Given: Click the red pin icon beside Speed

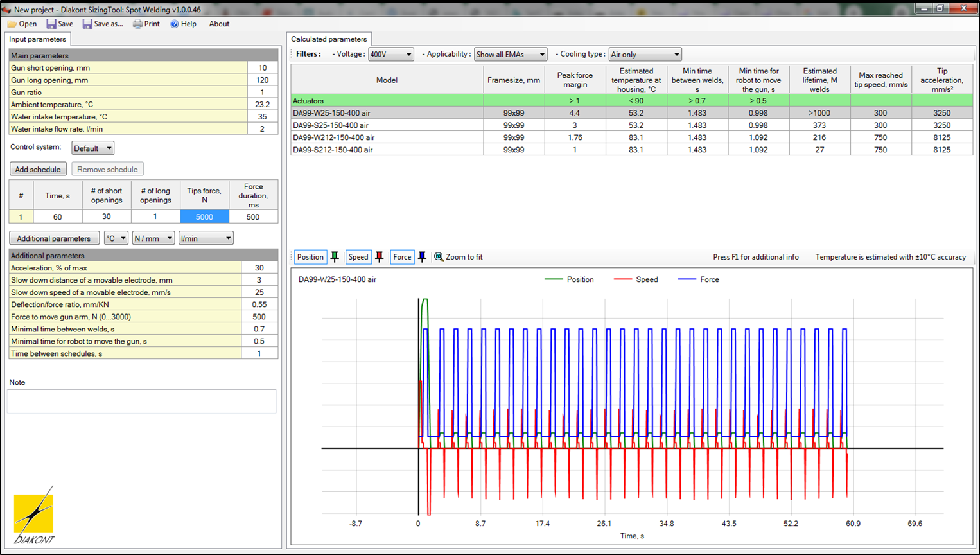Looking at the screenshot, I should click(x=380, y=257).
